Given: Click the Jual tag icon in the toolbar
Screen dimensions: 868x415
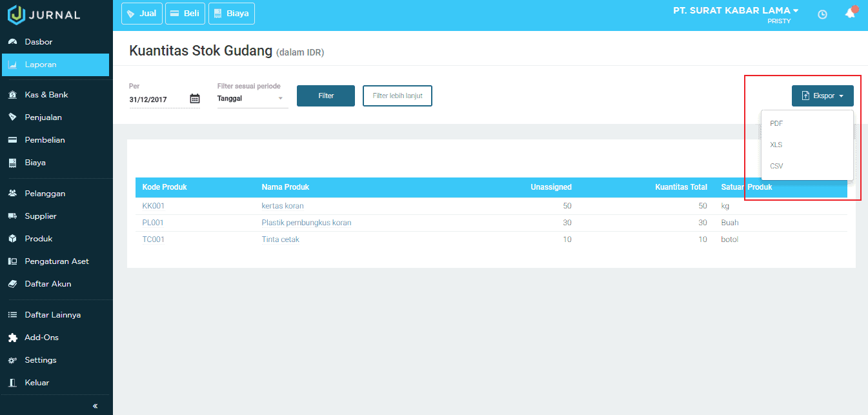Looking at the screenshot, I should click(x=132, y=13).
